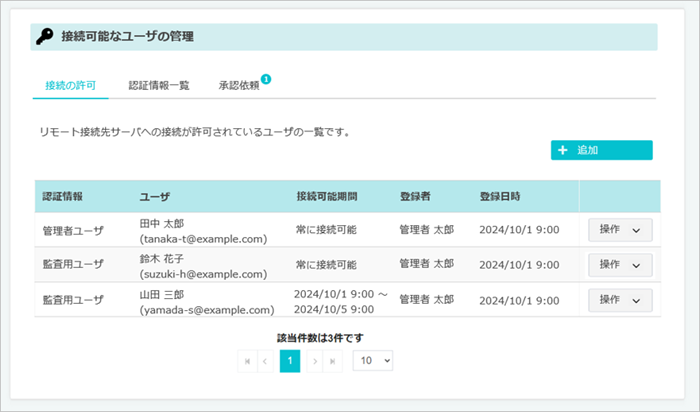The width and height of the screenshot is (700, 412).
Task: Click the notification badge on 承認依頼
Action: coord(266,78)
